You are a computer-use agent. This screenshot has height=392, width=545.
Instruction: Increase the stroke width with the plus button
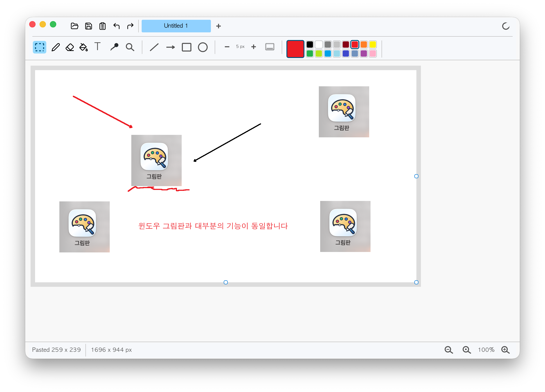pos(253,47)
